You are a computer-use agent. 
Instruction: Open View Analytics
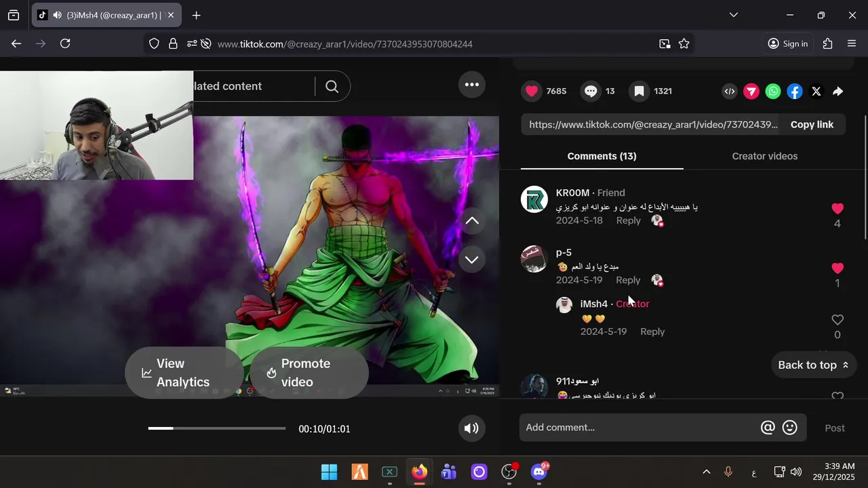(184, 373)
